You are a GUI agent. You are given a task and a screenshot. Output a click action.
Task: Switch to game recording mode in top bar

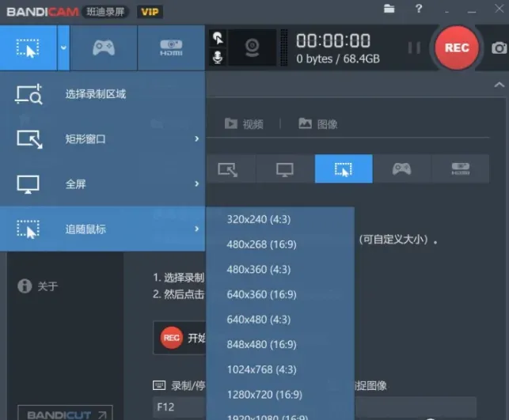point(104,47)
